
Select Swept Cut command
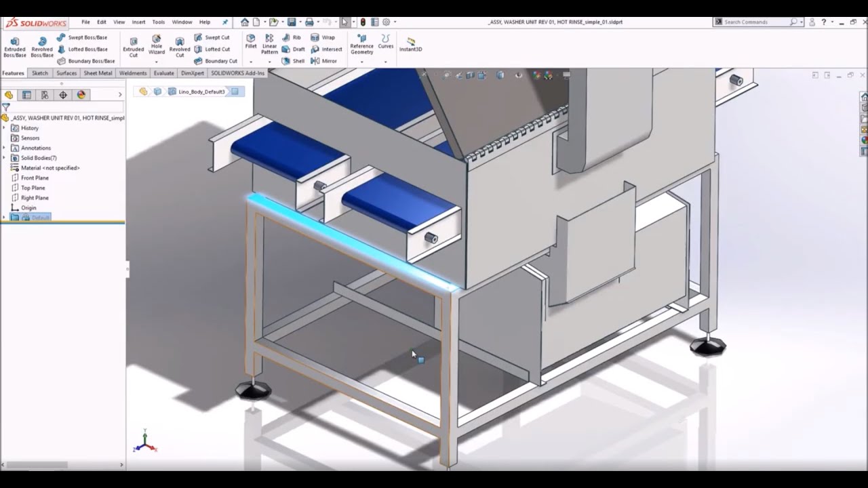click(212, 37)
